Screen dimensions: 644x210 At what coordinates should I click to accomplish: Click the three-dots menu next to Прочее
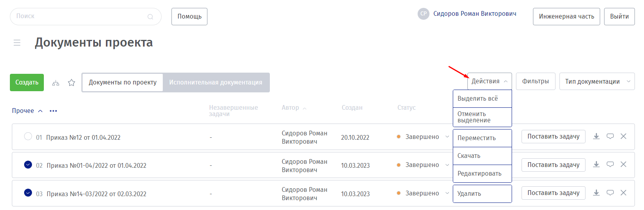[x=53, y=111]
